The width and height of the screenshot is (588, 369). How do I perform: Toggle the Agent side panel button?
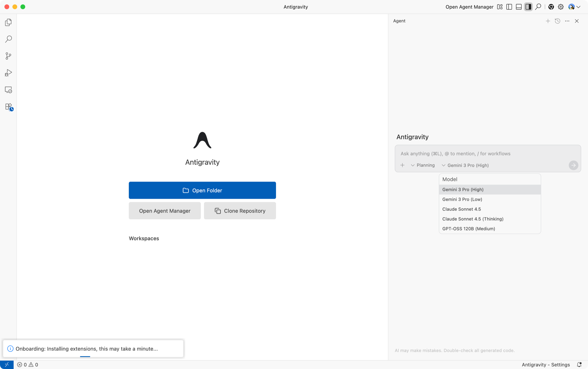[x=528, y=7]
